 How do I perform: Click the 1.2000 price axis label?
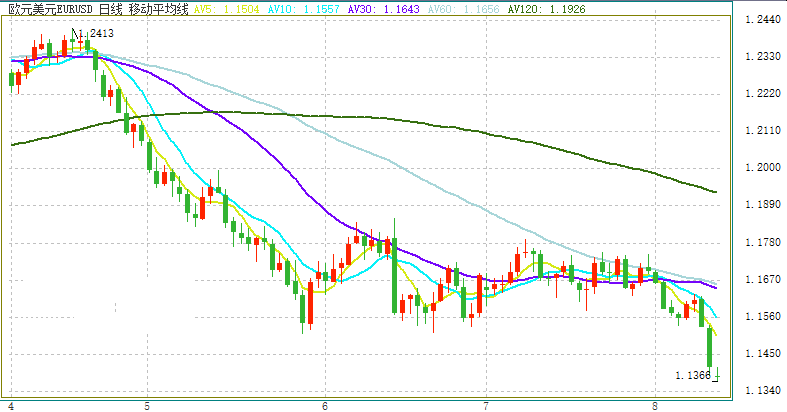point(758,168)
